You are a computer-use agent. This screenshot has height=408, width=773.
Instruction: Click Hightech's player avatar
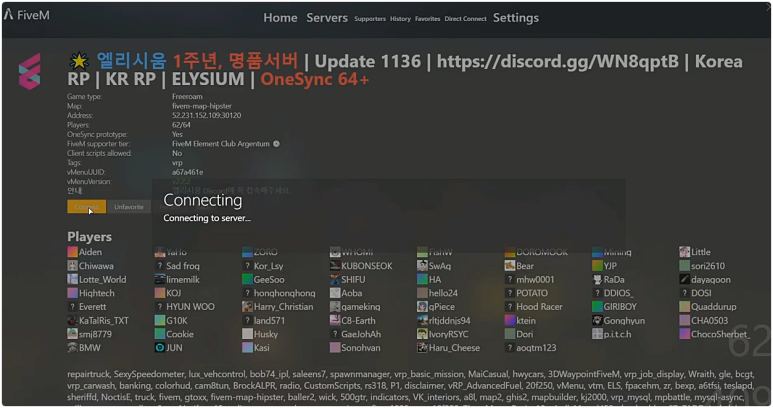click(x=72, y=293)
